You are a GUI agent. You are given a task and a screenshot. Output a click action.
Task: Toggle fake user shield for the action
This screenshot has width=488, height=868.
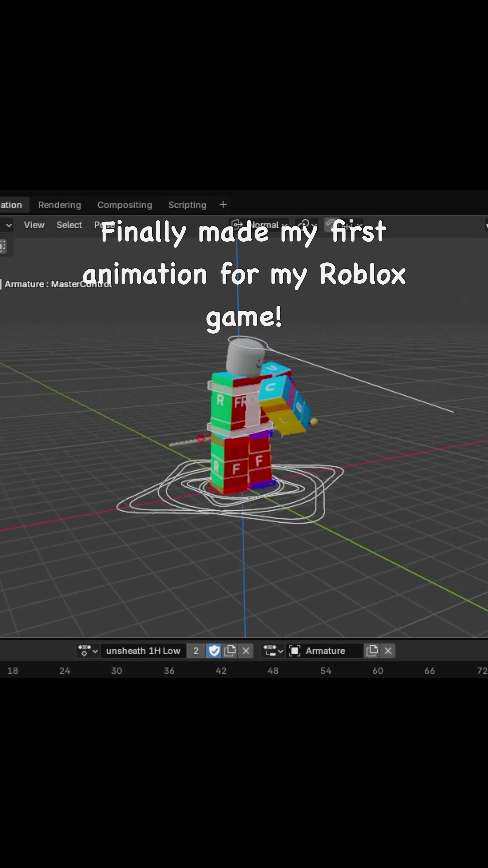(x=214, y=651)
